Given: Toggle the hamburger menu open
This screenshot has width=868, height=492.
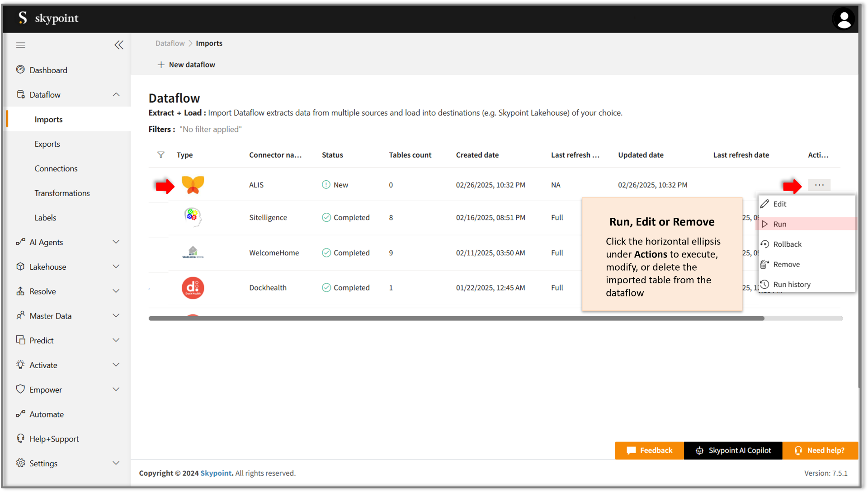Looking at the screenshot, I should (20, 45).
